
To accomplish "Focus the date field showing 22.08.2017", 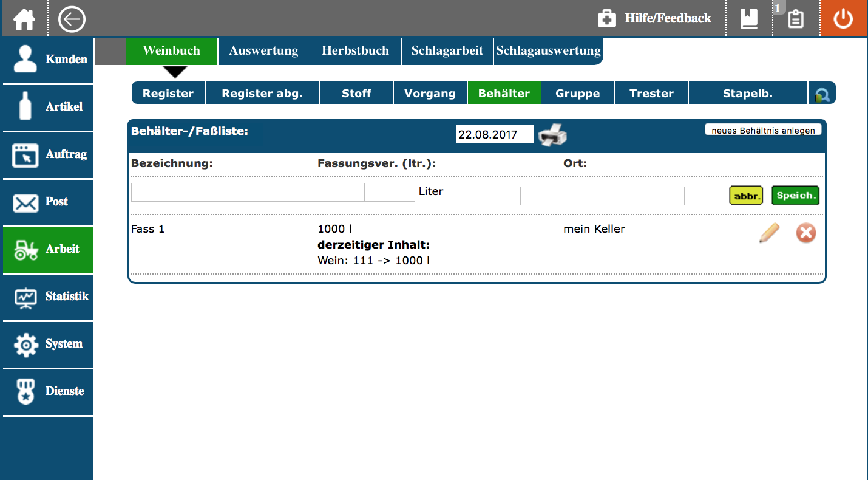I will tap(494, 134).
